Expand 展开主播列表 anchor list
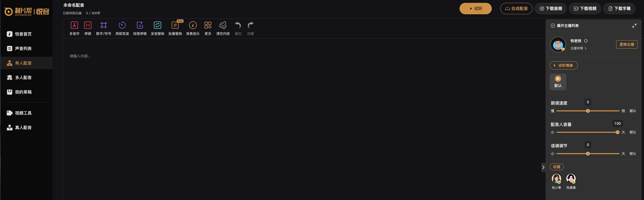The image size is (644, 200). pyautogui.click(x=565, y=26)
